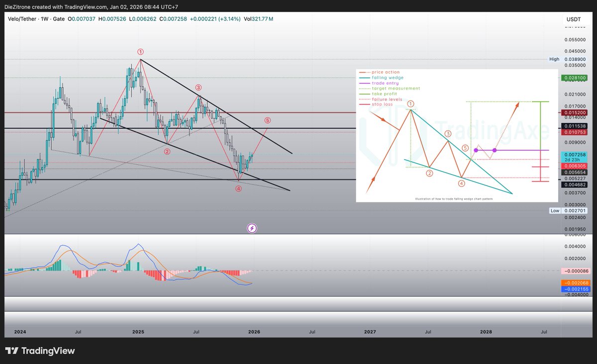Viewport: 597px width, 364px height.
Task: Click the black 0.011538 price label
Action: pyautogui.click(x=575, y=126)
